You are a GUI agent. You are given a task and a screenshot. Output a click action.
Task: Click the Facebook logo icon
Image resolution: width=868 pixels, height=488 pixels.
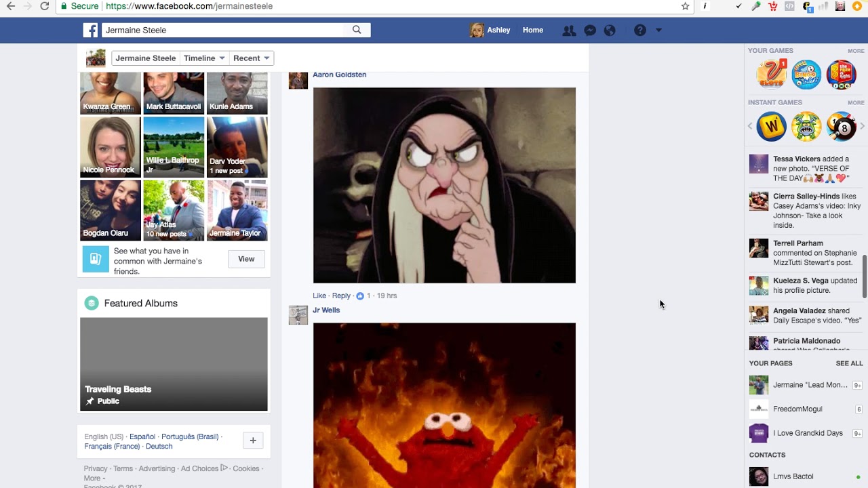click(x=90, y=30)
